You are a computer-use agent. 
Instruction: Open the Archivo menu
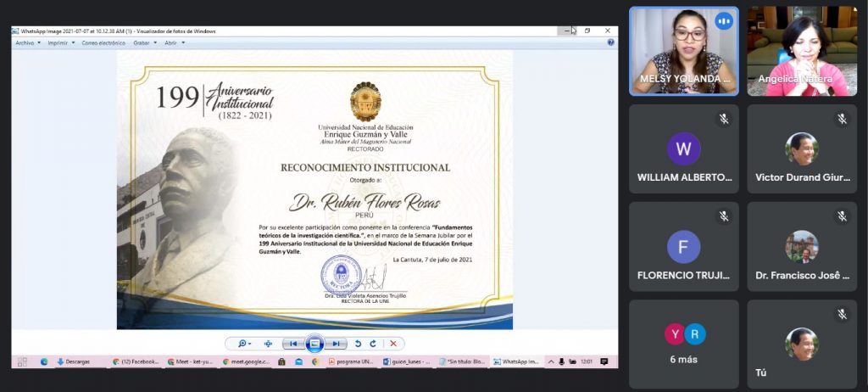[28, 42]
